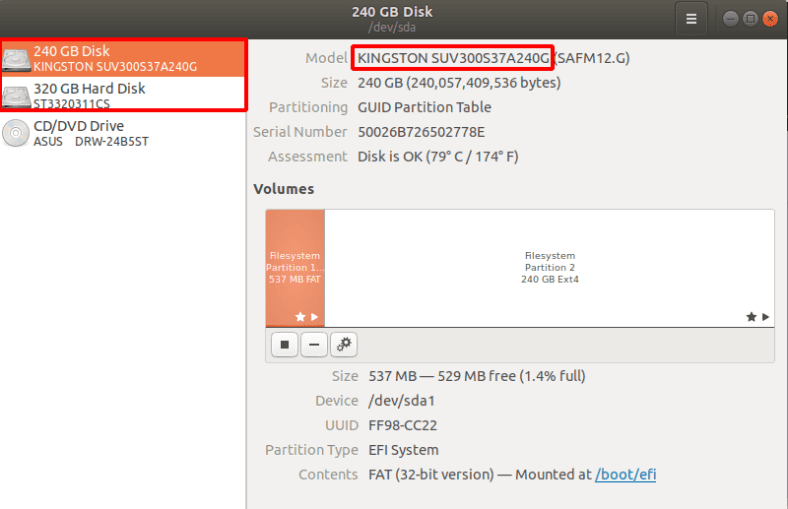Unmount the selected partition with the stop button
Screen dimensions: 788x509
coord(284,345)
